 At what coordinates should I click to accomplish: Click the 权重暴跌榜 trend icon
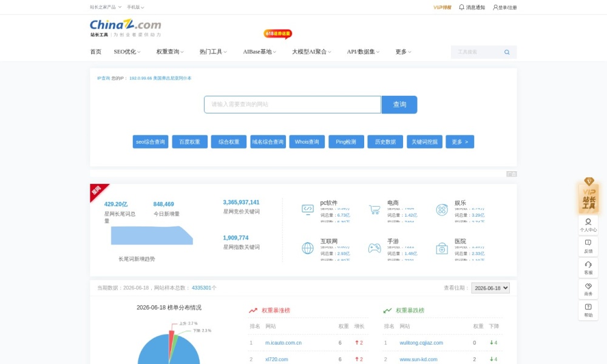(x=387, y=310)
